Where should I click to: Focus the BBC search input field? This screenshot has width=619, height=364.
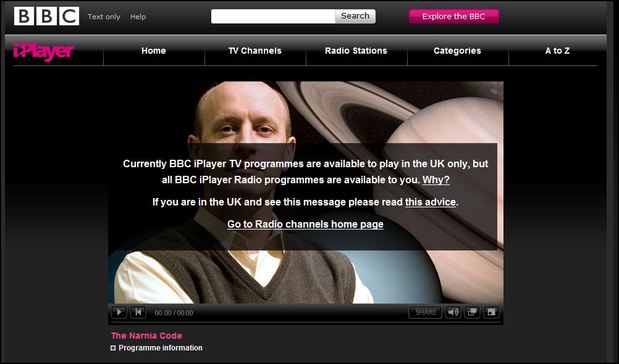273,16
